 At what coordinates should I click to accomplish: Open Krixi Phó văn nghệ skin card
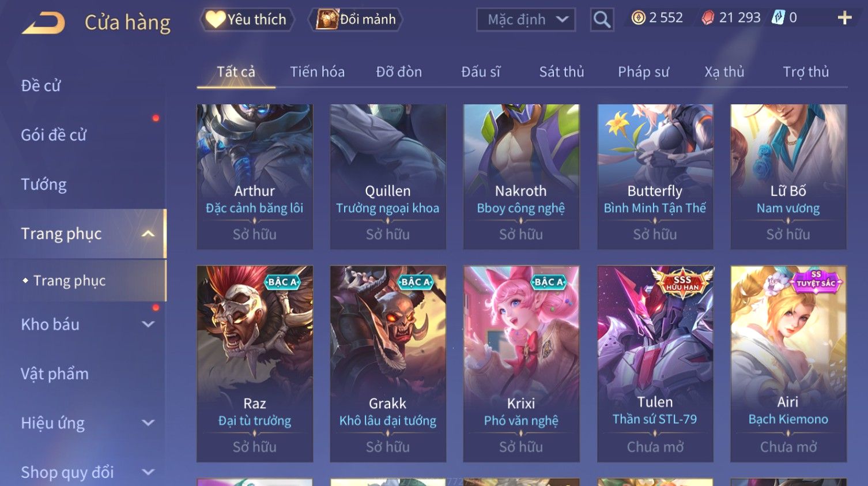pos(521,364)
